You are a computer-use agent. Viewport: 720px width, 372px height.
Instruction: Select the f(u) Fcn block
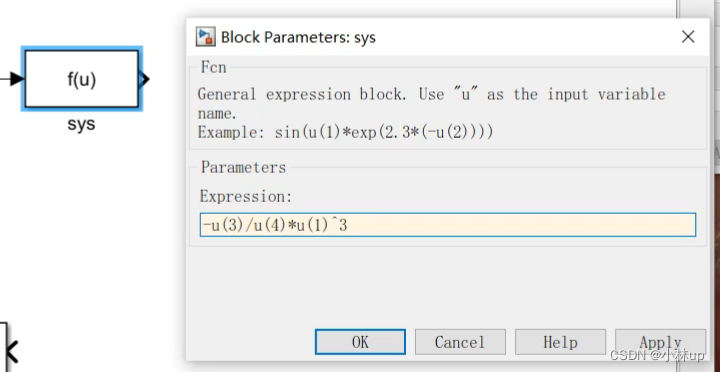click(x=82, y=79)
